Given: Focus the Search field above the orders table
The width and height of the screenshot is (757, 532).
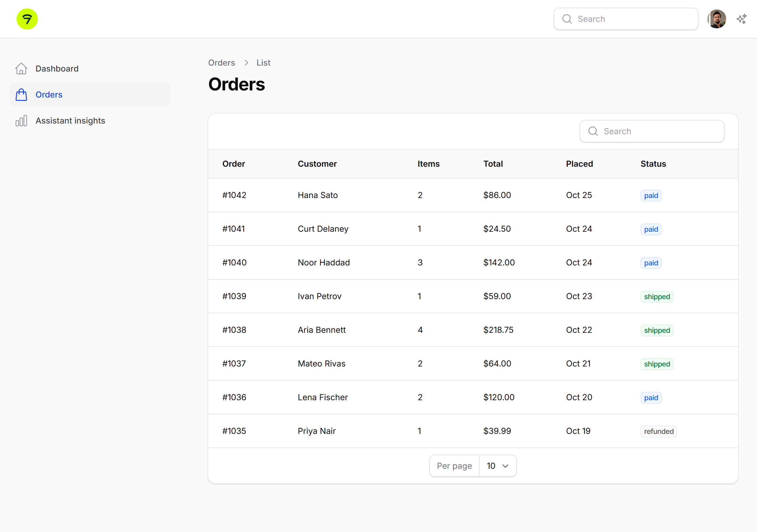Looking at the screenshot, I should [x=652, y=131].
